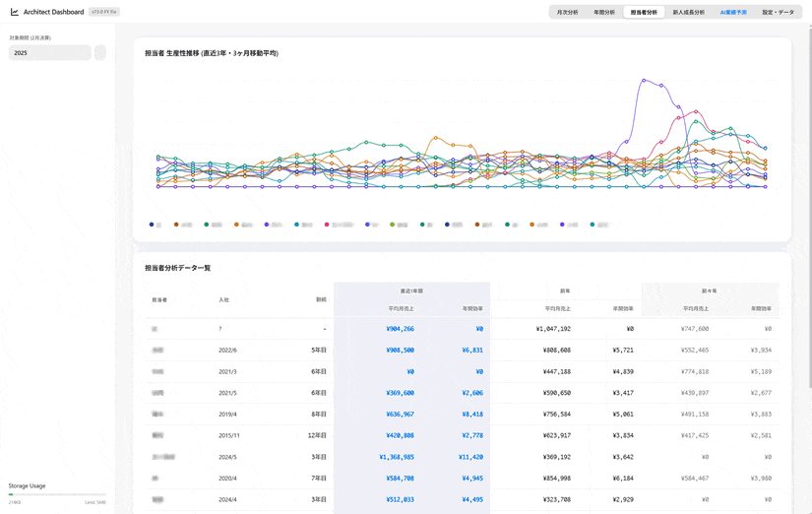Click the Storage Usage progress bar
812x514 pixels.
(x=57, y=494)
